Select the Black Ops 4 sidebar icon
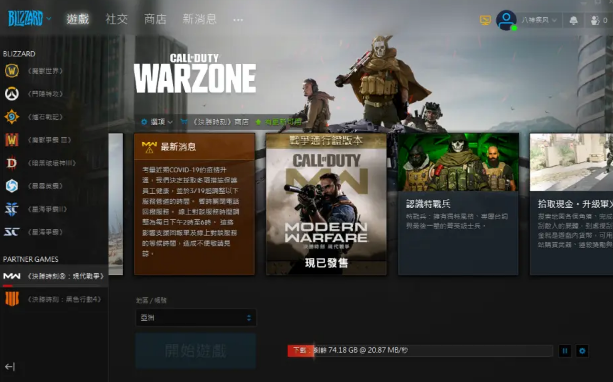 [12, 299]
